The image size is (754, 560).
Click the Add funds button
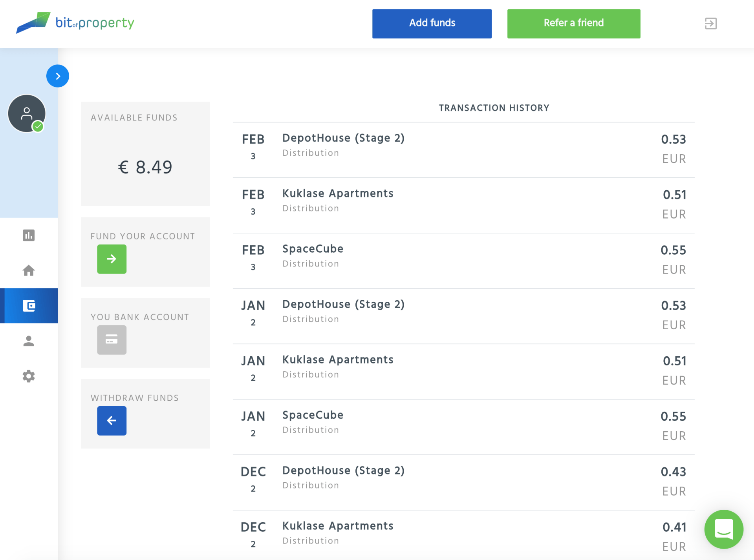(432, 24)
